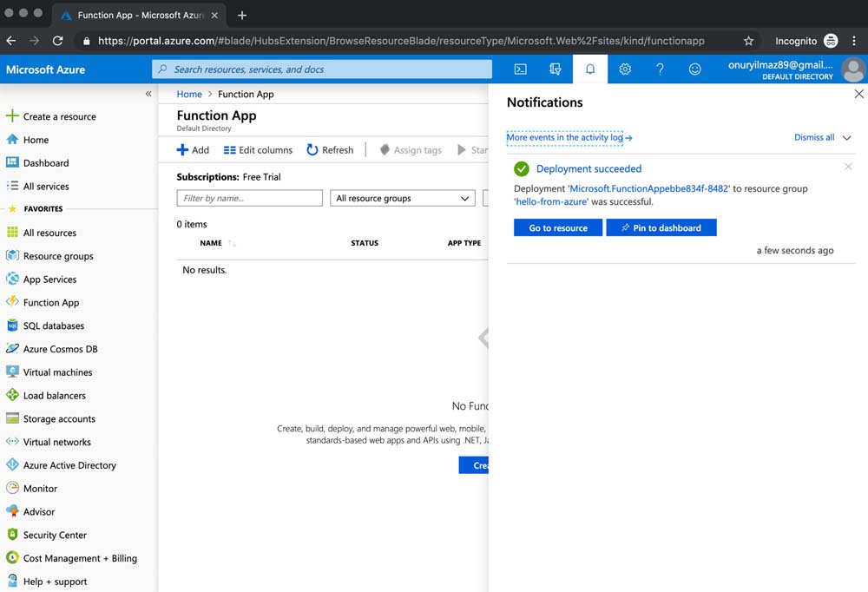
Task: Dismiss the Deployment succeeded notification
Action: (x=848, y=167)
